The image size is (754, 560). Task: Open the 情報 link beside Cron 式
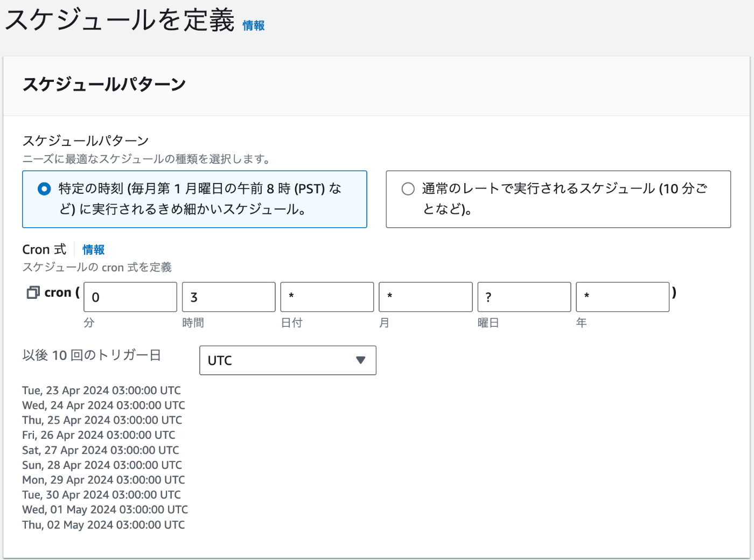click(x=93, y=250)
